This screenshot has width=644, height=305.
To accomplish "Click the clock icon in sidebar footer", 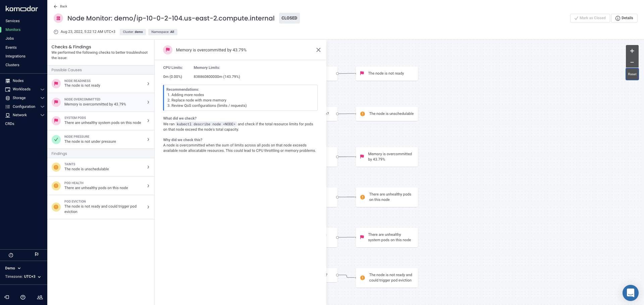I will tap(11, 255).
